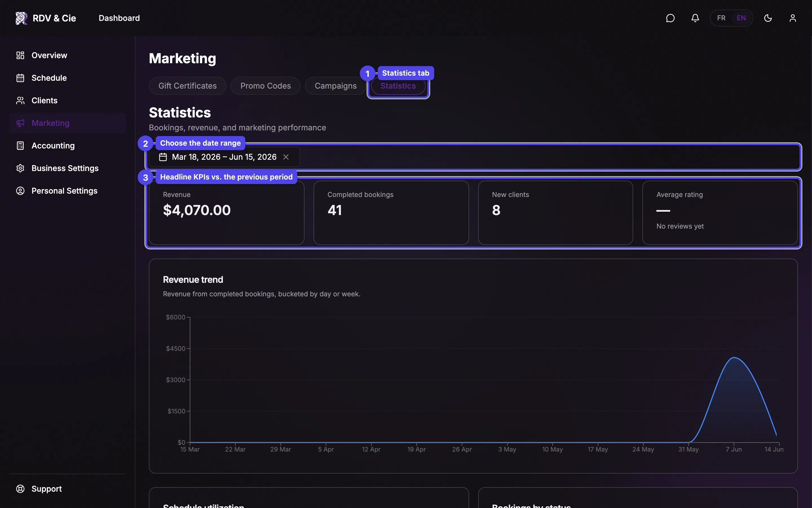This screenshot has width=812, height=508.
Task: Click the '$1500' axis label
Action: (x=176, y=411)
